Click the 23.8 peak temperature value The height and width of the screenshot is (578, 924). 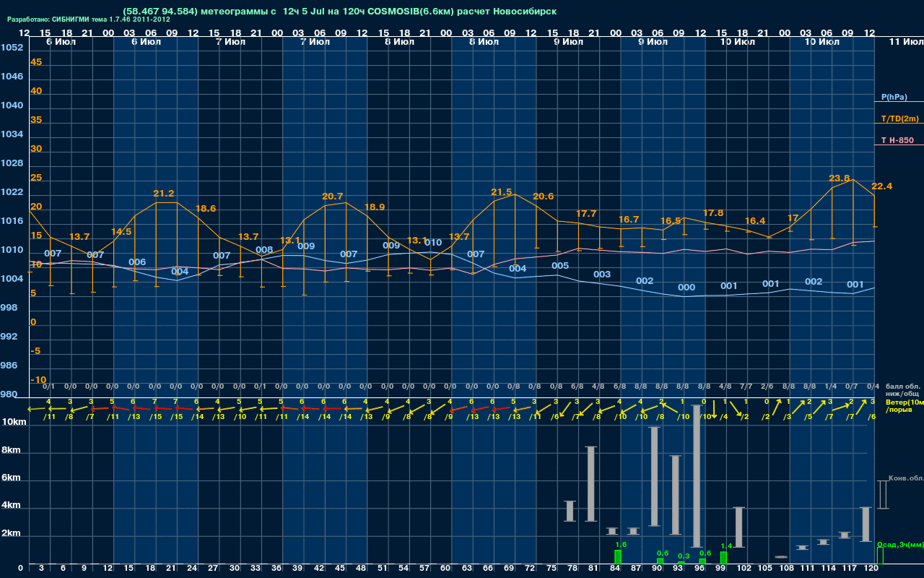click(839, 178)
